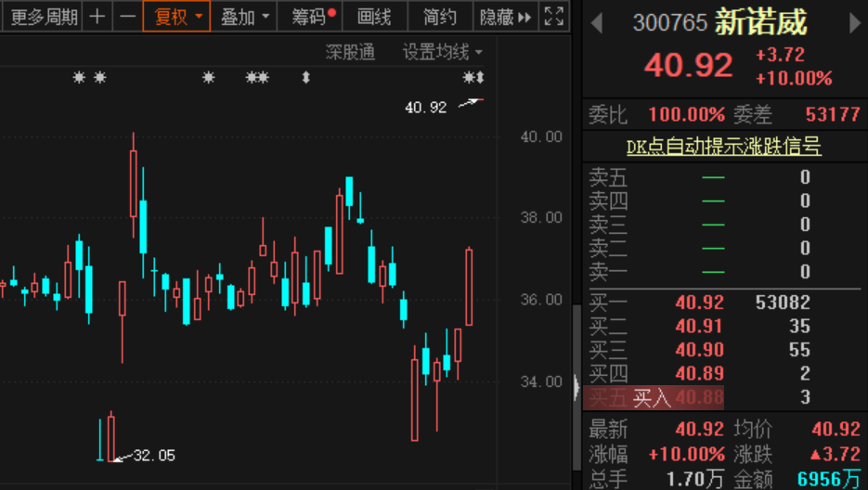Screen dimensions: 868x490
Task: Click the 委差 53177 value
Action: (833, 115)
